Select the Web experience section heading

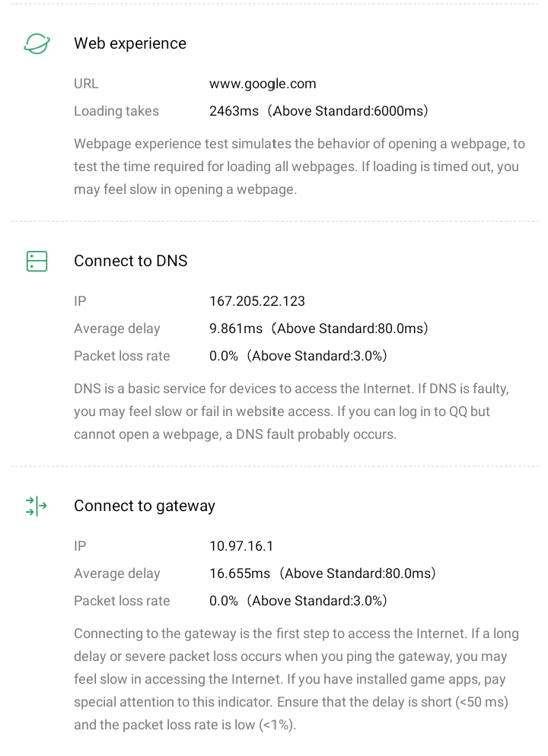tap(130, 44)
